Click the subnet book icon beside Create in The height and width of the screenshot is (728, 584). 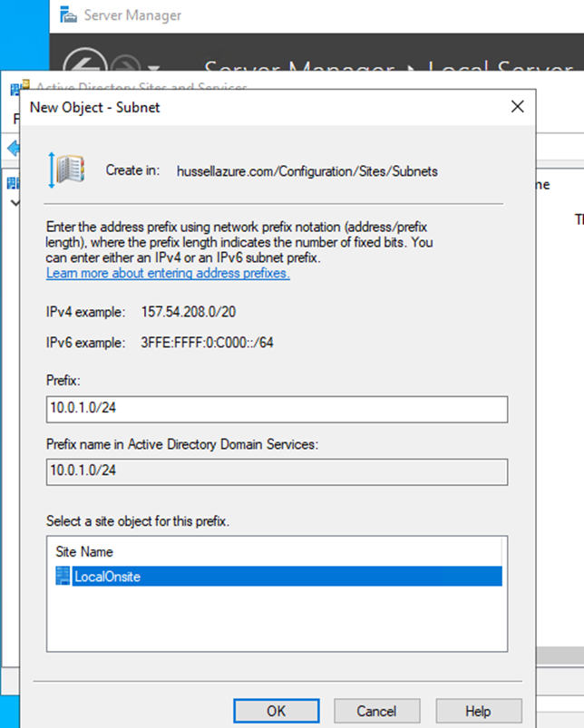(x=68, y=170)
